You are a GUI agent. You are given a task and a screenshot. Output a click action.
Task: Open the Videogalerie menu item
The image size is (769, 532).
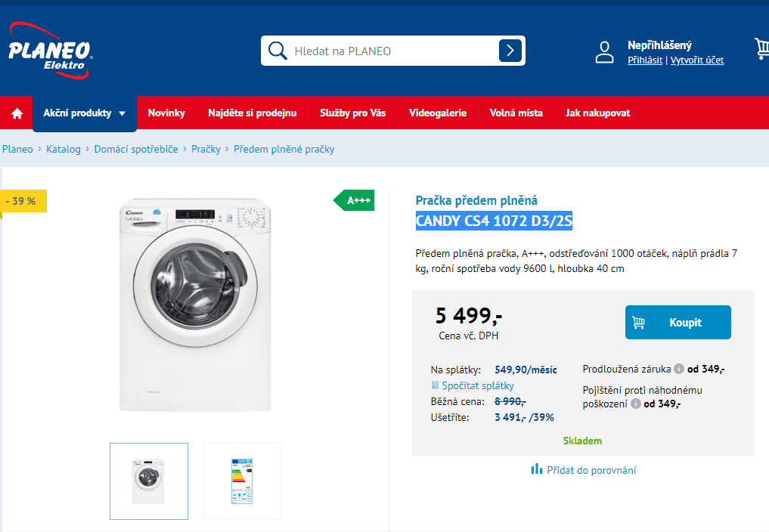(x=438, y=113)
